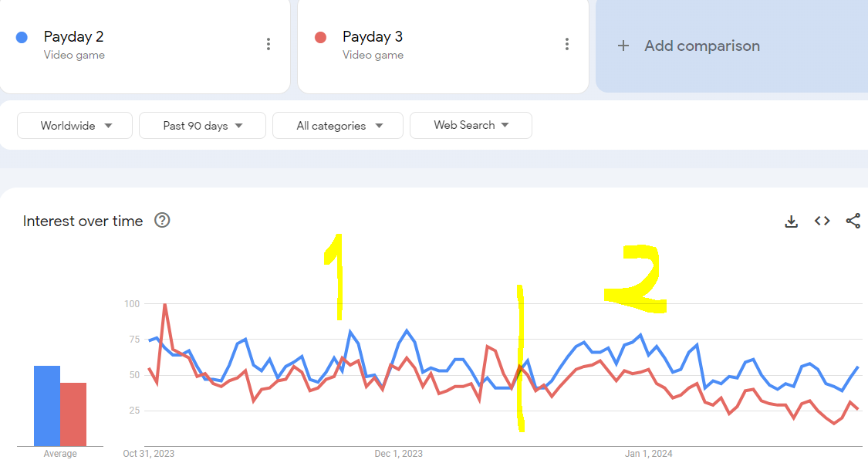868x470 pixels.
Task: Open the embed code for the chart
Action: click(x=822, y=221)
